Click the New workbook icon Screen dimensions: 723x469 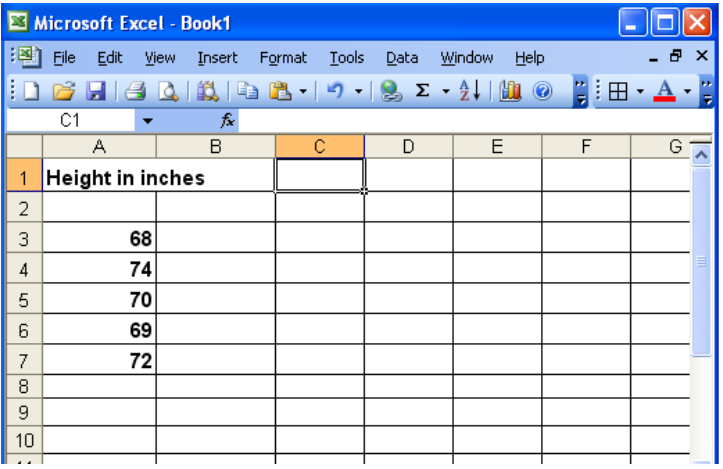(x=32, y=92)
